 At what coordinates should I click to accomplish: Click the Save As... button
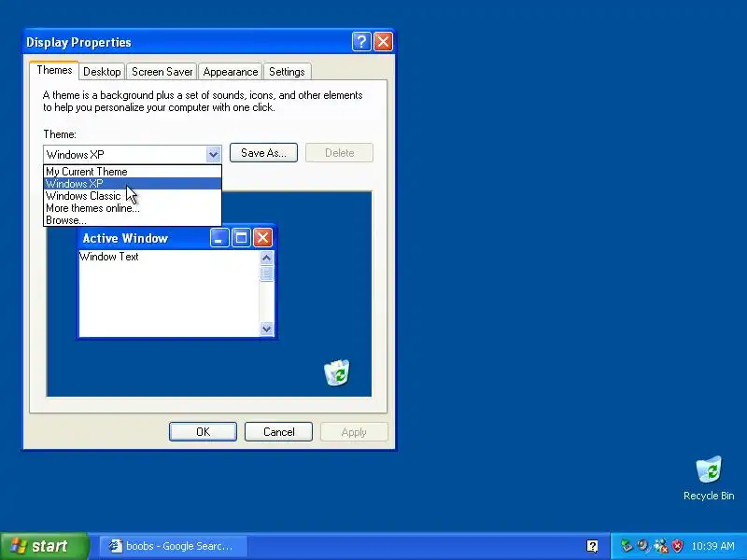tap(263, 153)
